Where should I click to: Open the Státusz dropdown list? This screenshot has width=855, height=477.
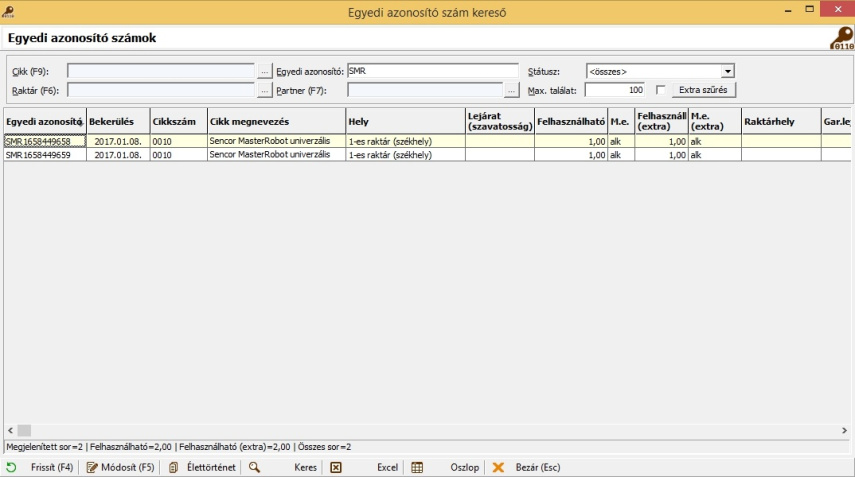(x=728, y=72)
